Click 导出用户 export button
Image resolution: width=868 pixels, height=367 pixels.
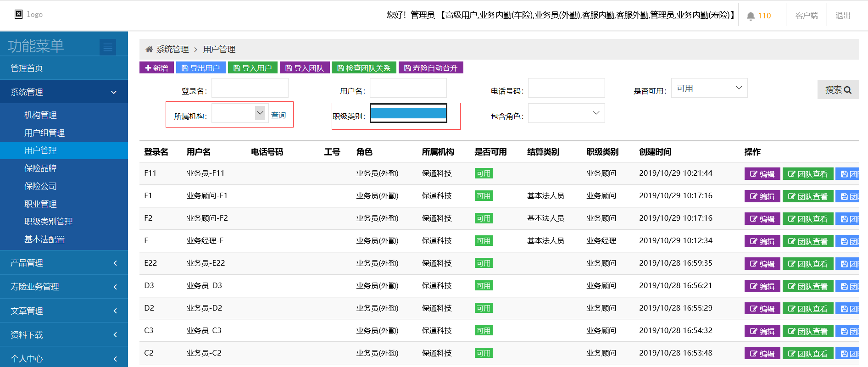click(200, 68)
